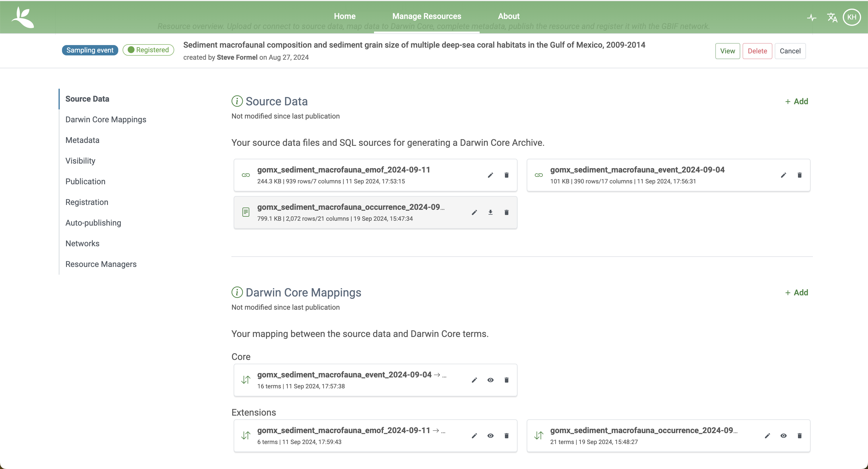The image size is (868, 469).
Task: Download the occurrence source file
Action: (490, 212)
